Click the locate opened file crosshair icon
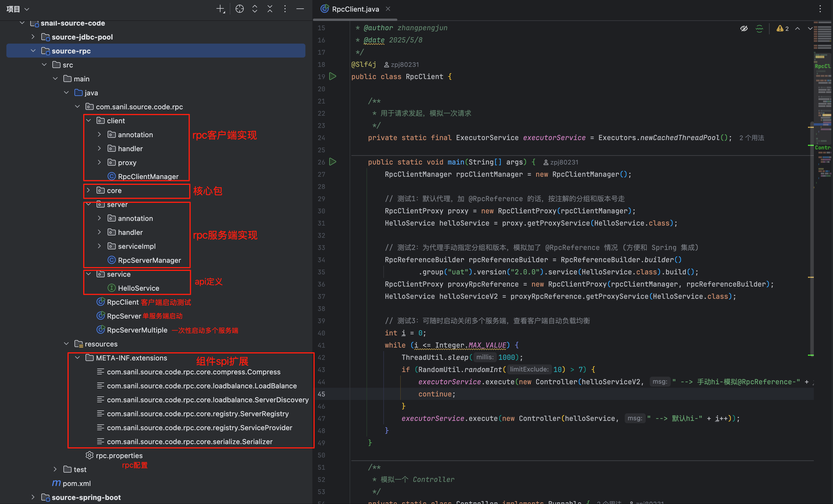 [x=239, y=9]
